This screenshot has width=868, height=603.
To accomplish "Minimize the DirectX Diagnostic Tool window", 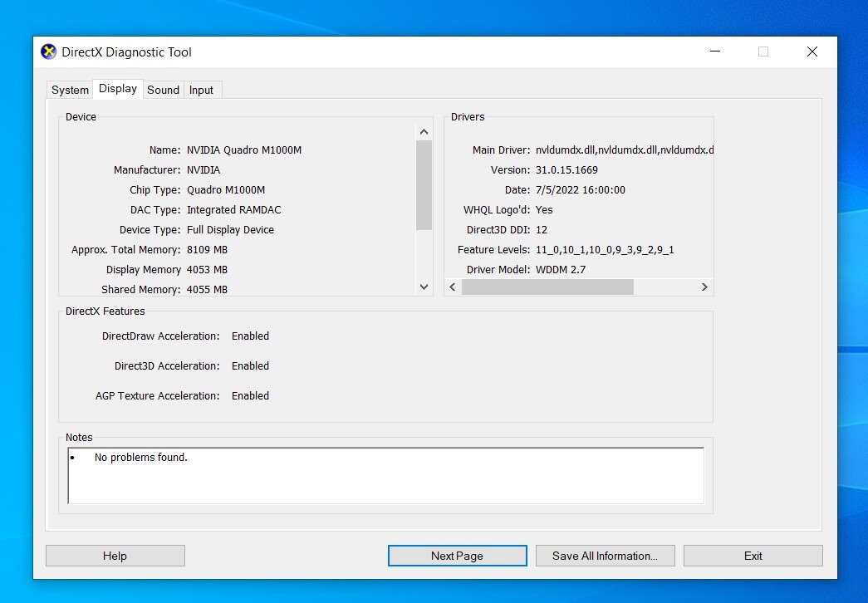I will point(715,51).
